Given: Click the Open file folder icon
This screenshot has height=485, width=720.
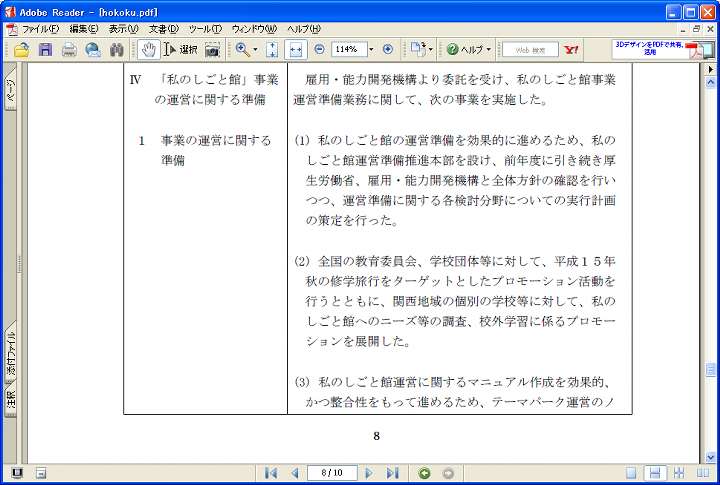Looking at the screenshot, I should (21, 49).
